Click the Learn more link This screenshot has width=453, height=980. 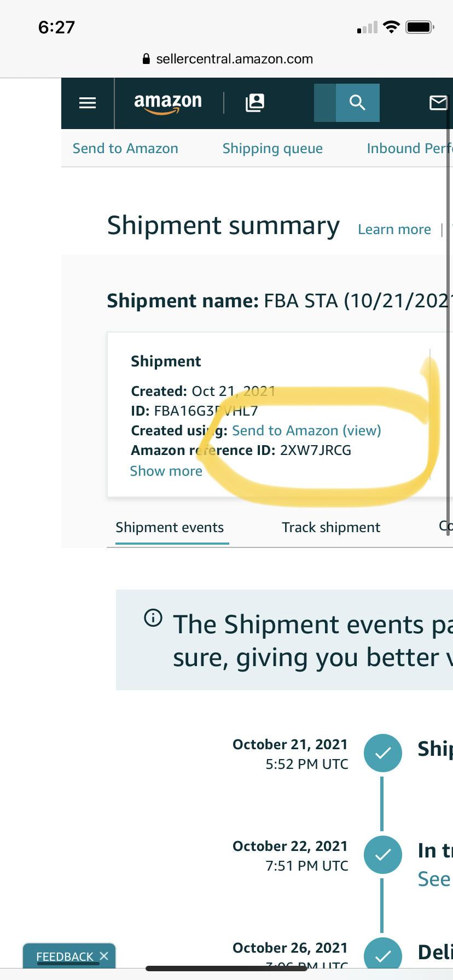click(x=394, y=229)
